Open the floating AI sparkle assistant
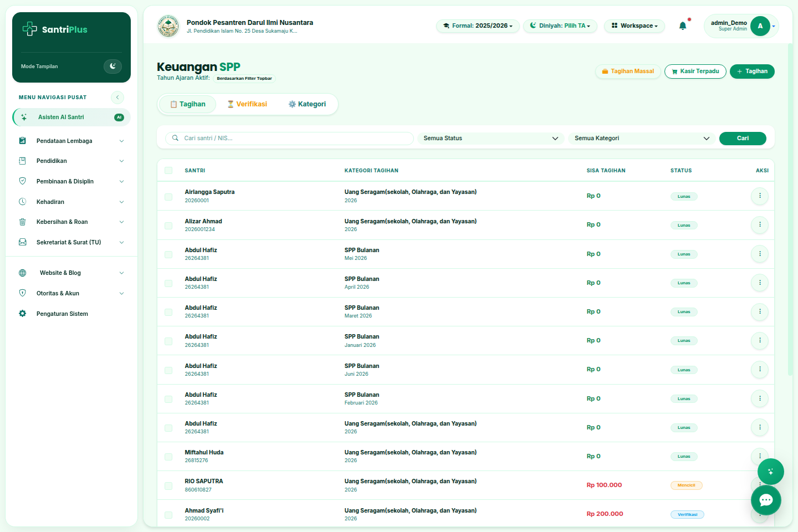 [x=771, y=472]
